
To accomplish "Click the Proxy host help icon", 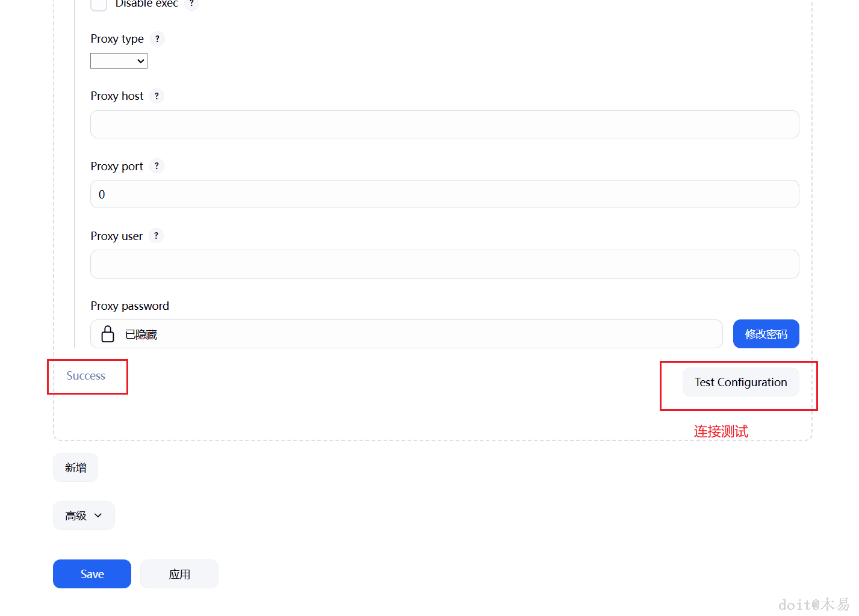I will pyautogui.click(x=157, y=96).
